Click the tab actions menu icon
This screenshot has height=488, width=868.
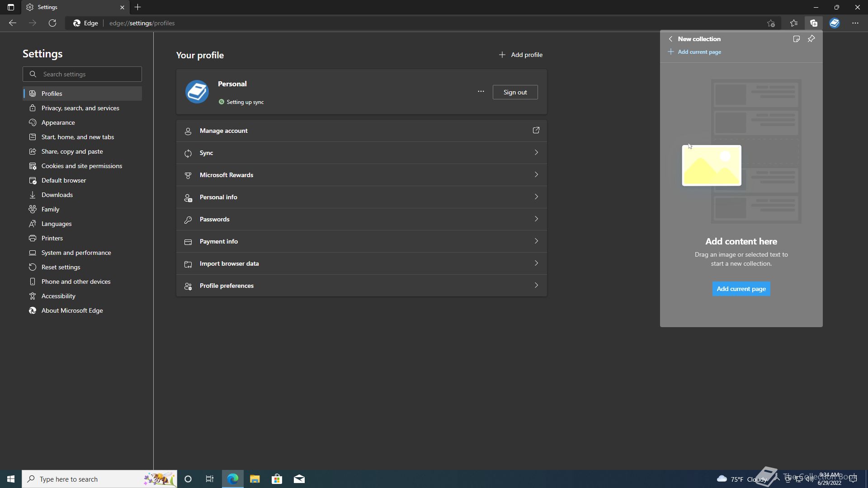pyautogui.click(x=11, y=7)
